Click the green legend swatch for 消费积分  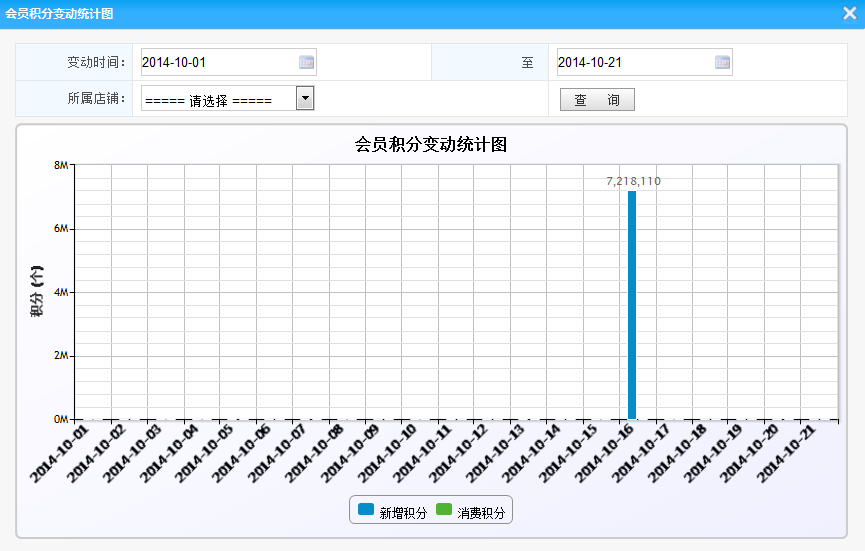click(x=445, y=510)
